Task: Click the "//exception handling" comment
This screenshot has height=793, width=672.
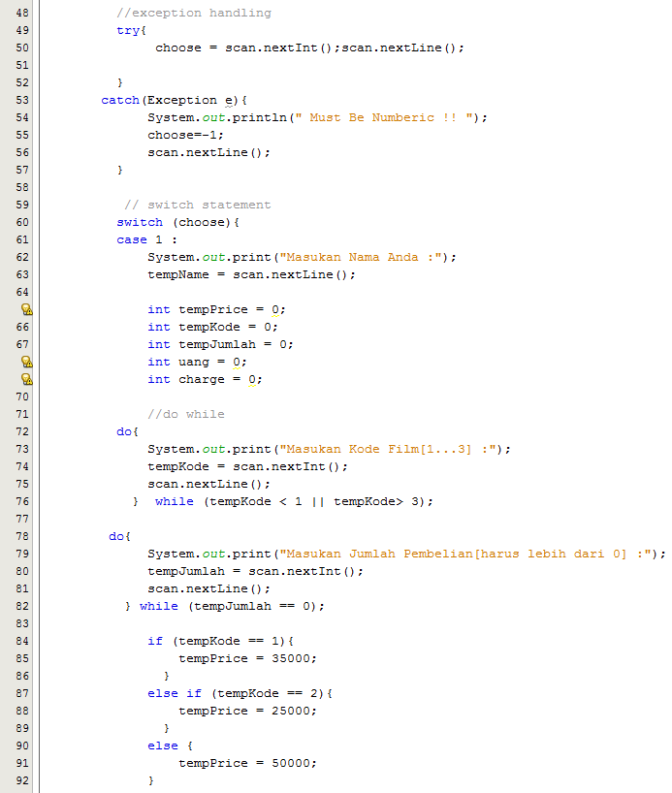Action: point(194,14)
